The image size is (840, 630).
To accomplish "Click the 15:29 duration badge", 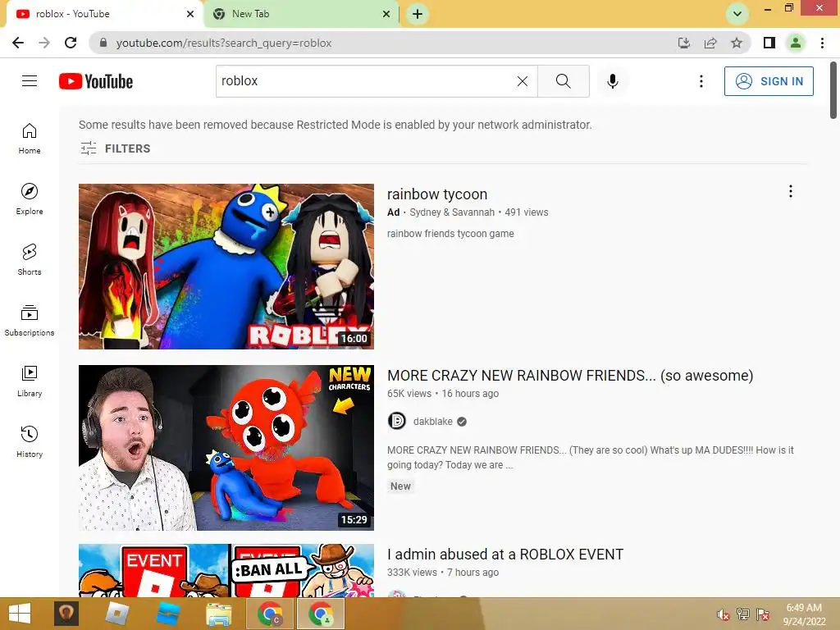I will pyautogui.click(x=354, y=519).
